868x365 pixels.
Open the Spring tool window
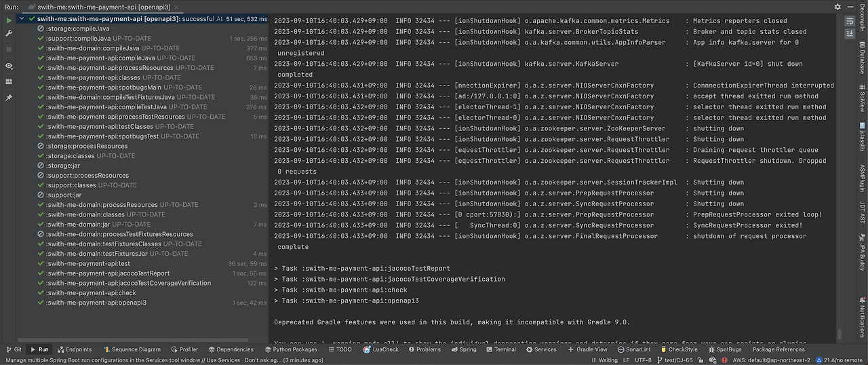coord(462,349)
